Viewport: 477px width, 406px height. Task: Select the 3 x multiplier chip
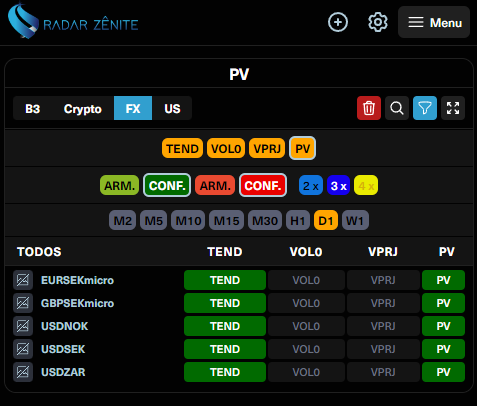[x=338, y=185]
